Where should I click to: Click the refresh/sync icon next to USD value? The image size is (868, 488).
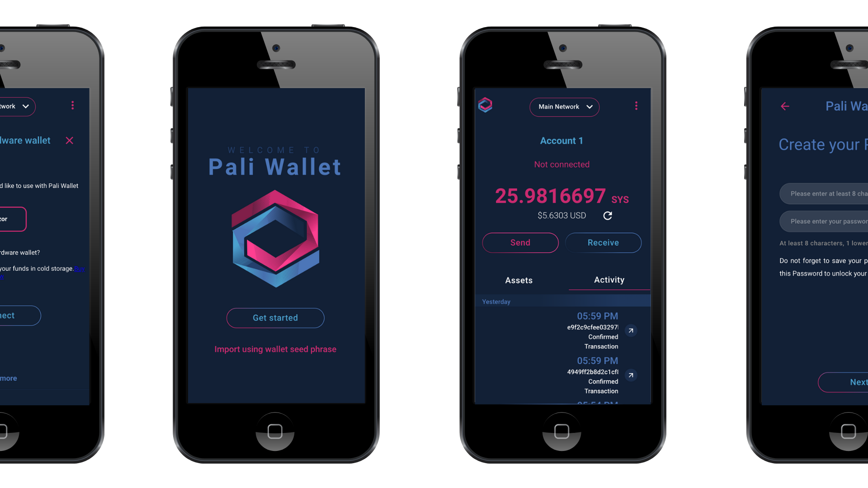pos(608,215)
